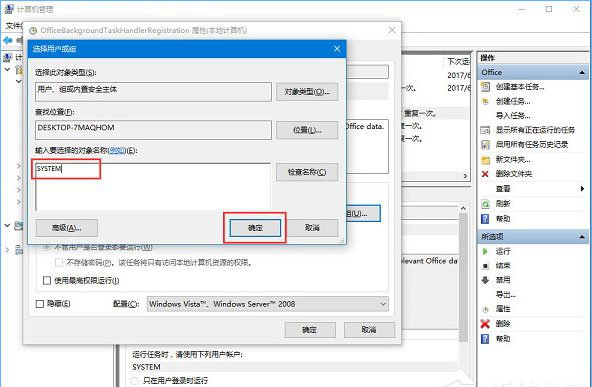The height and width of the screenshot is (387, 592).
Task: Confirm with 确定 in the 选择用户或组 dialog
Action: tap(255, 228)
